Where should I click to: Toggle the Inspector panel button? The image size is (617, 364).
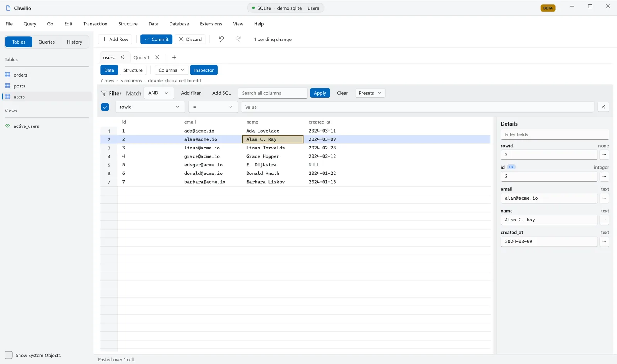(x=204, y=70)
